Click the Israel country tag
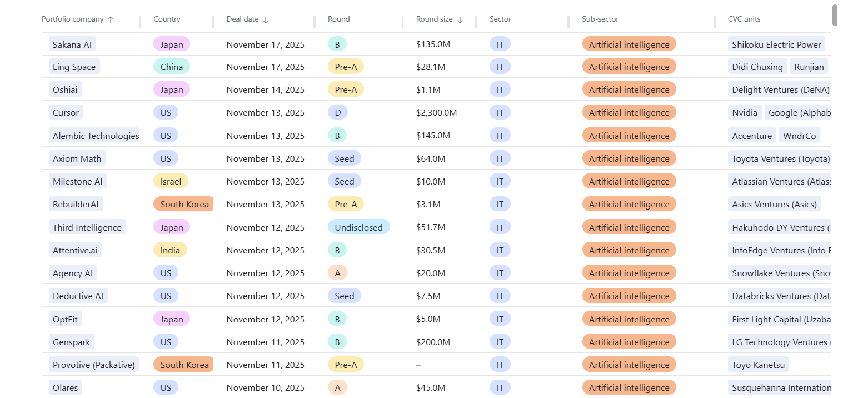Viewport: 868px width, 398px height. point(171,182)
